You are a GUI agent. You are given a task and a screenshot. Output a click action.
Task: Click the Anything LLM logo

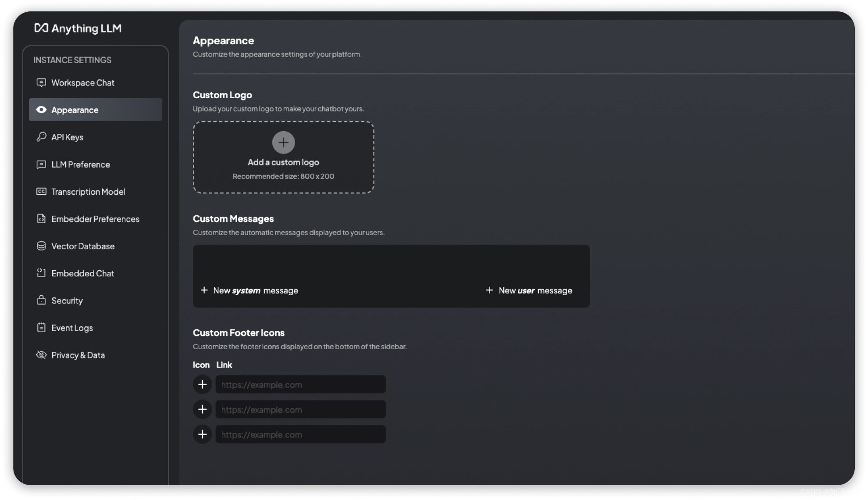(78, 28)
